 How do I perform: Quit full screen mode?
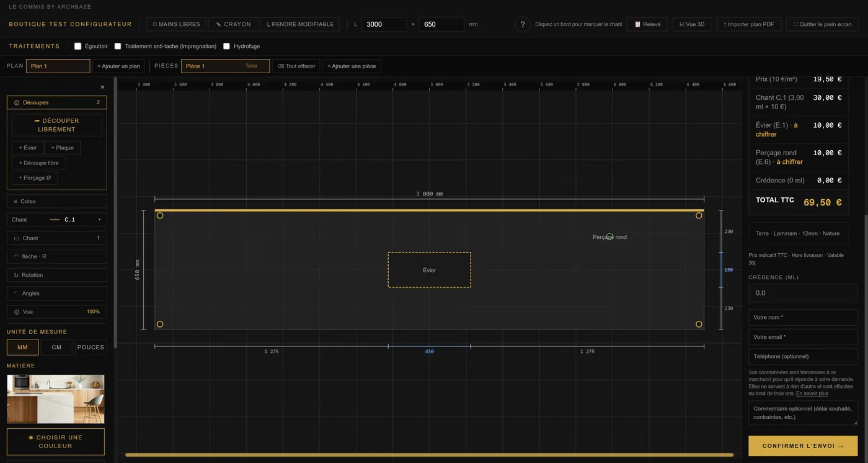point(822,24)
